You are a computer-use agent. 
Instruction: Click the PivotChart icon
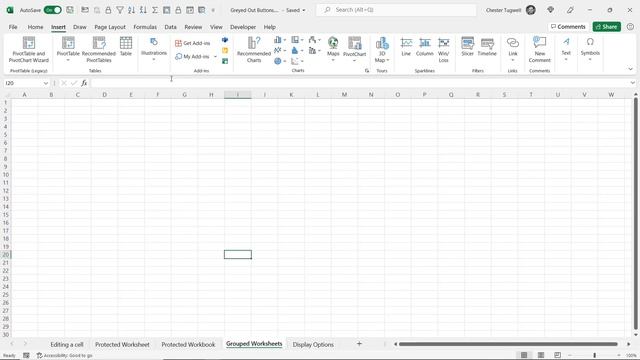point(354,43)
